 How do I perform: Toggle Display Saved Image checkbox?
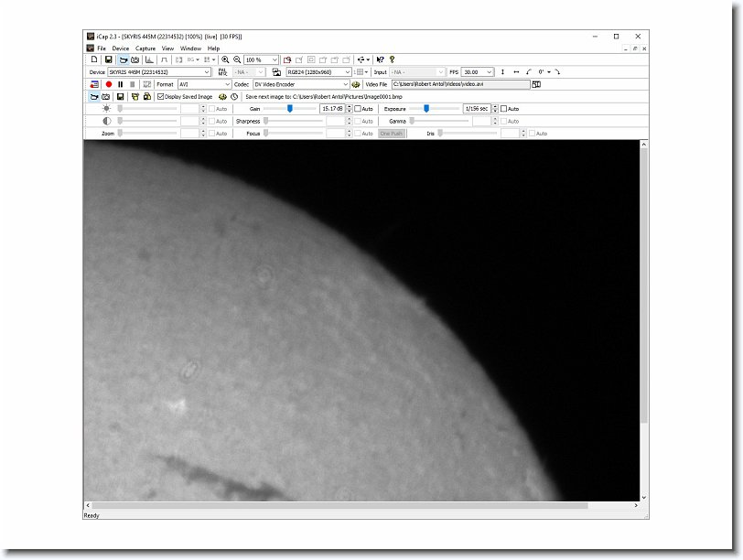point(161,97)
